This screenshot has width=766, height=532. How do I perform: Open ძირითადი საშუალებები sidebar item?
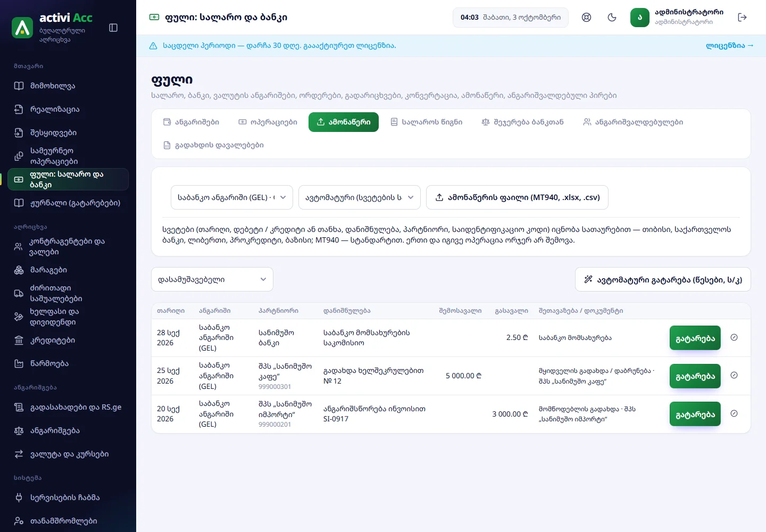[x=68, y=293]
